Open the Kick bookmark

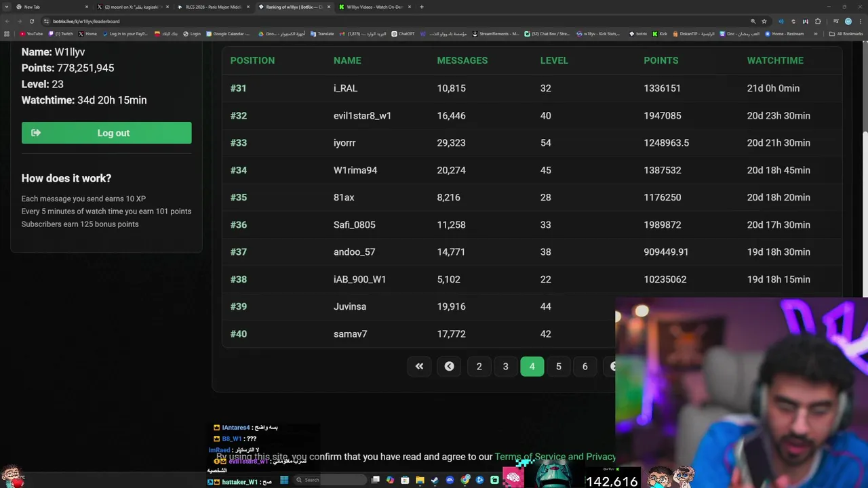[660, 33]
